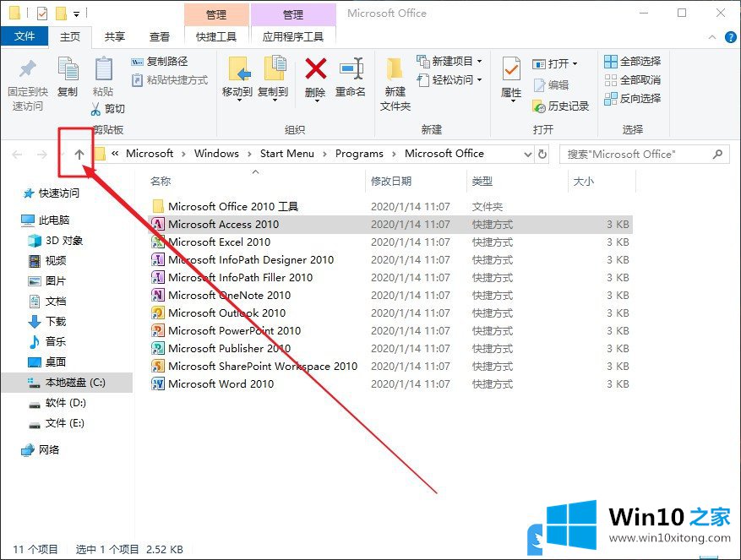Switch to the Share (共享) tab
Screen dimensions: 741x560
click(x=115, y=37)
